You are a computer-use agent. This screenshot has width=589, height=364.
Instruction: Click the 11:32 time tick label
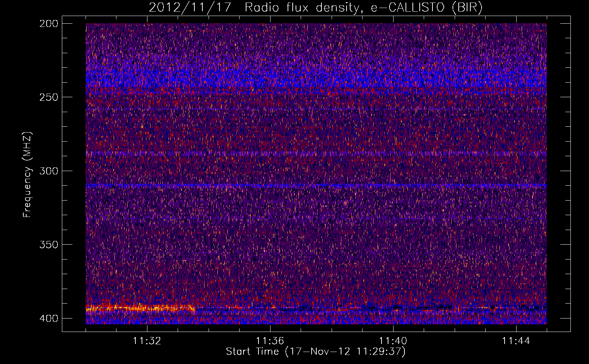point(147,341)
